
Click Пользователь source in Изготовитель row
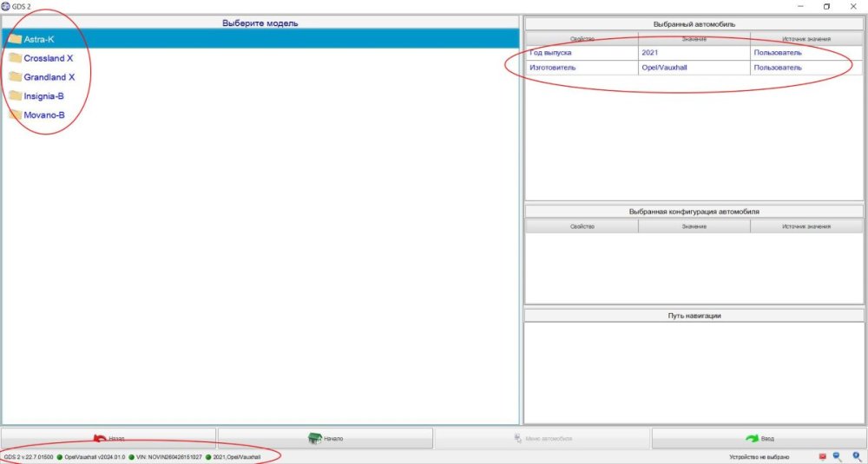coord(806,68)
